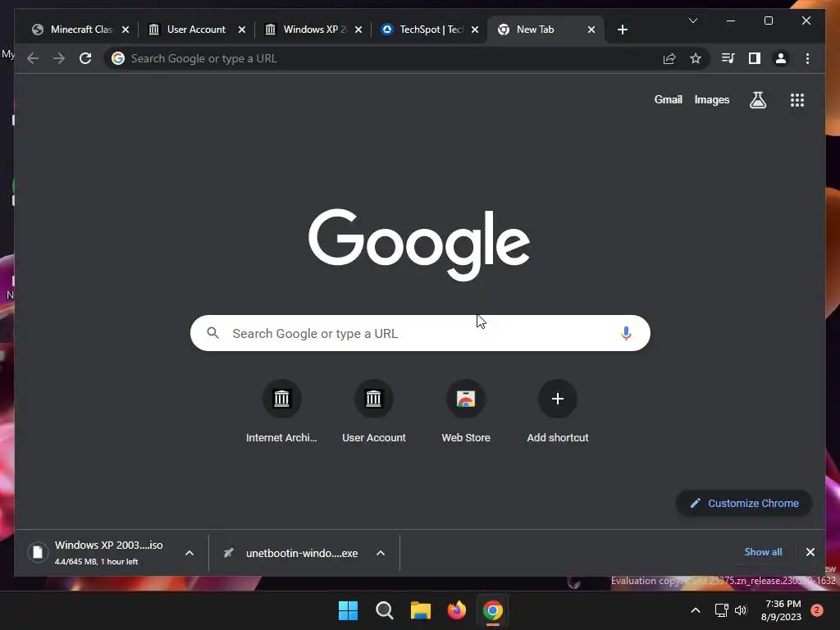The width and height of the screenshot is (840, 630).
Task: Click the Google search box
Action: (x=420, y=333)
